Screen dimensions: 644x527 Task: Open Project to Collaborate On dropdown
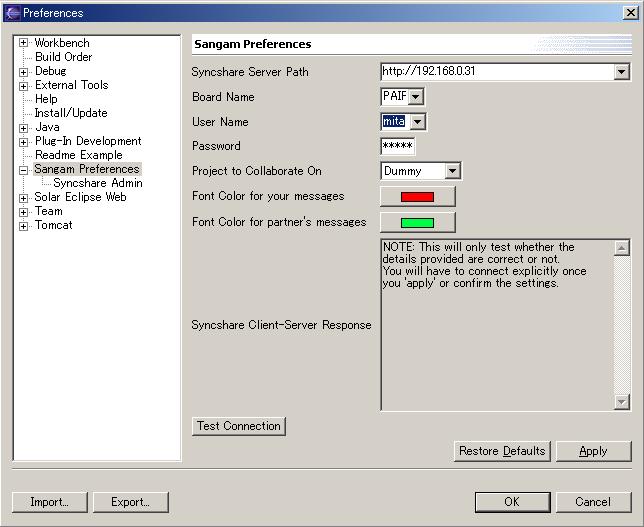452,172
